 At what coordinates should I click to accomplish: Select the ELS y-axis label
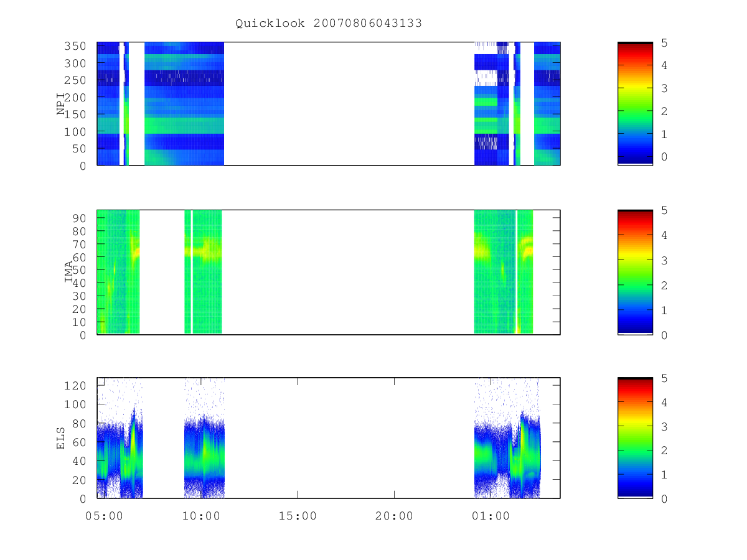pyautogui.click(x=61, y=438)
